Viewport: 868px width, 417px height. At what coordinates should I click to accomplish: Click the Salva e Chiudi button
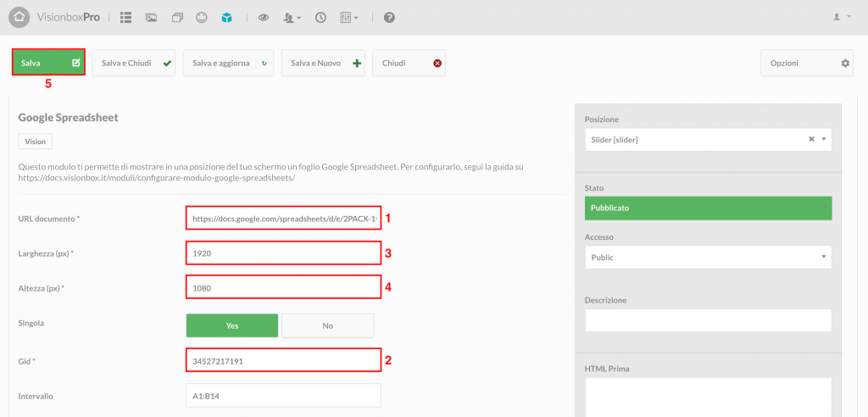(x=133, y=63)
